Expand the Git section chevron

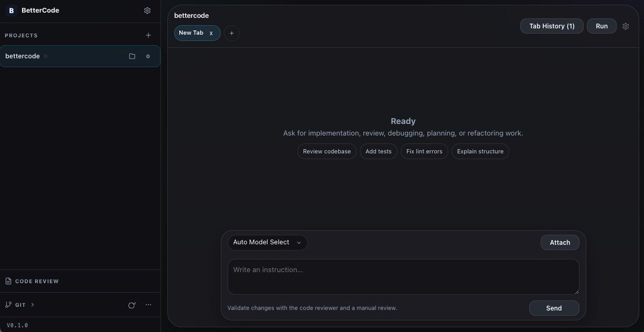[x=33, y=305]
